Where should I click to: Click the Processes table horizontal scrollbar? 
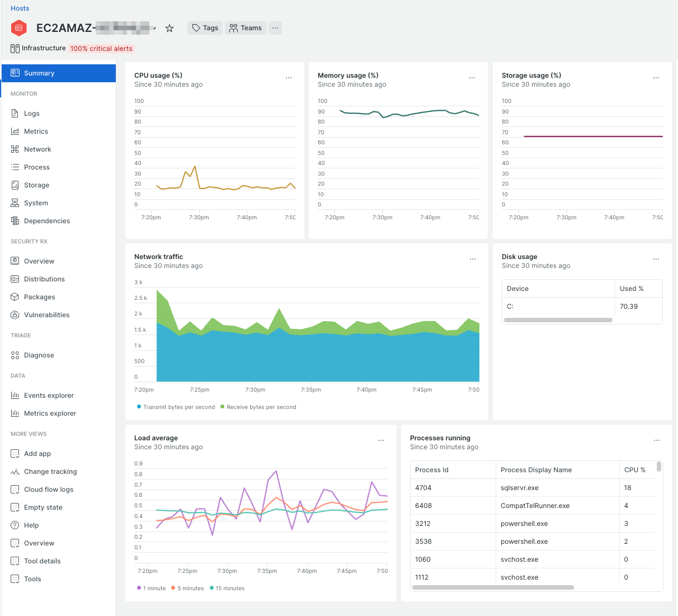493,587
